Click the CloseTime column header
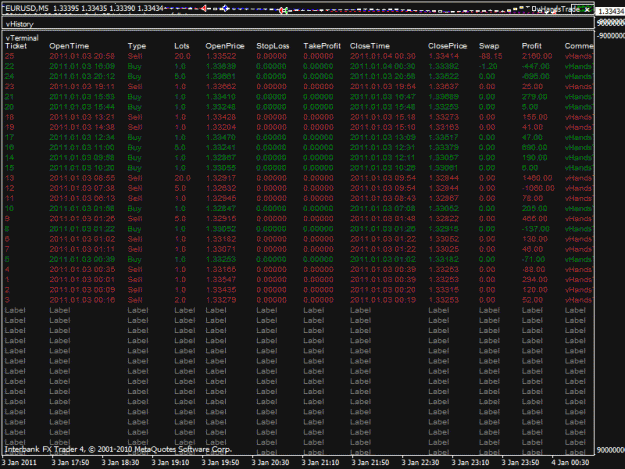This screenshot has width=625, height=469. click(370, 46)
